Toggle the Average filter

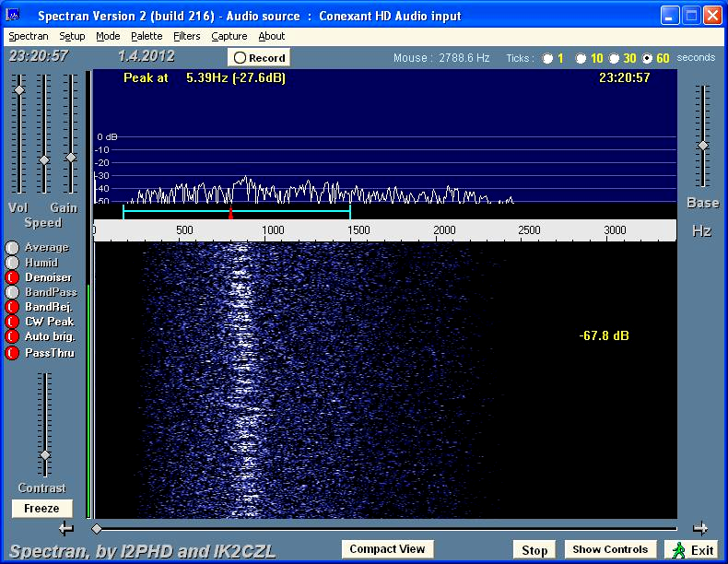[x=12, y=247]
